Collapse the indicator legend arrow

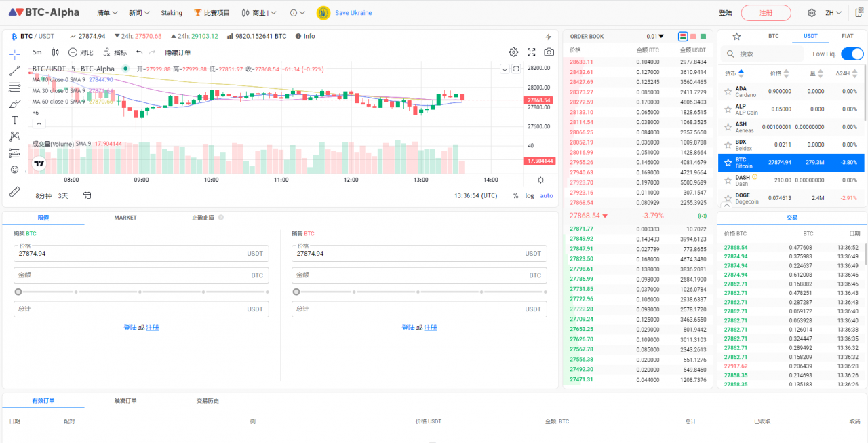click(39, 123)
